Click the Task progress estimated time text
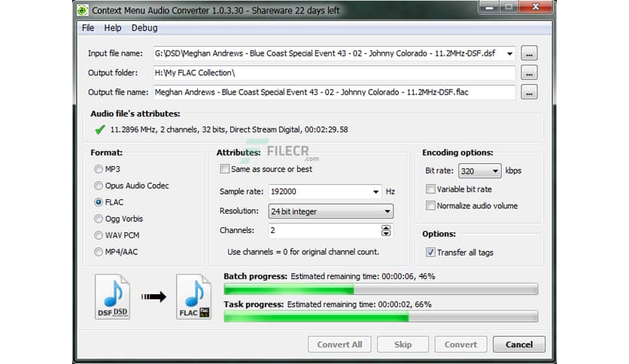Viewport: 629px width, 364px height. (360, 305)
